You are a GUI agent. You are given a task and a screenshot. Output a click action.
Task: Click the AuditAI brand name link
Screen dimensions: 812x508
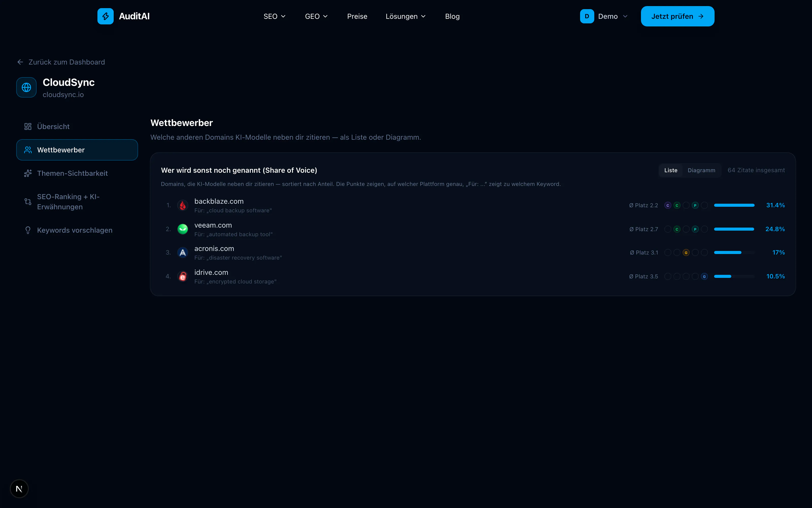click(134, 16)
